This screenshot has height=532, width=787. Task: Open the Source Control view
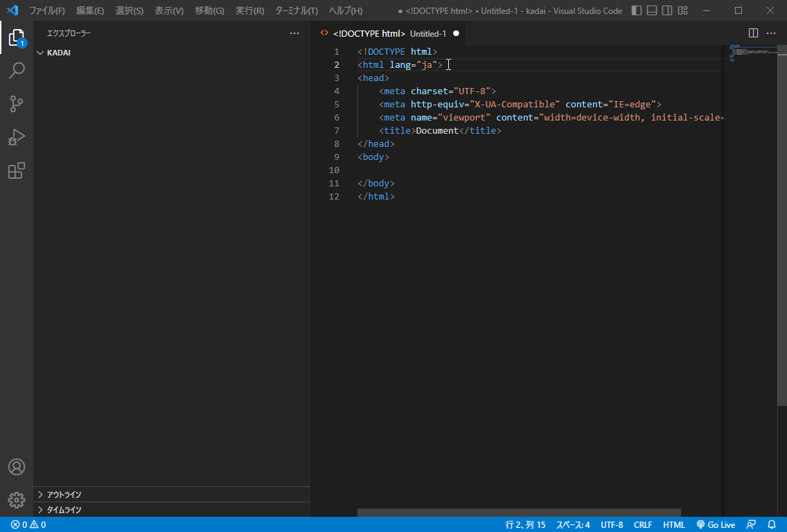pyautogui.click(x=17, y=104)
